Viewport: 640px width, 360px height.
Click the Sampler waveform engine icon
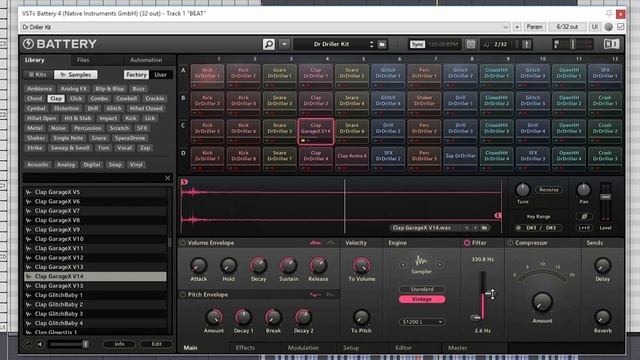pyautogui.click(x=421, y=260)
